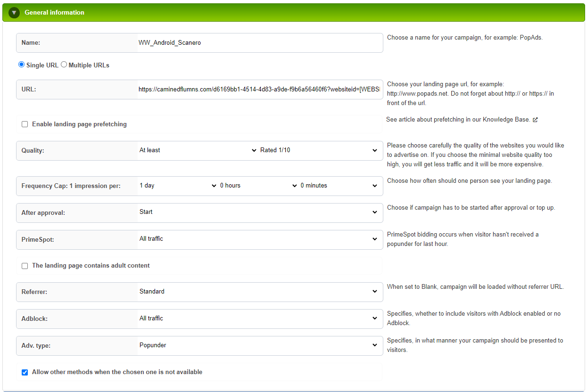This screenshot has width=587, height=392.
Task: Collapse the General information section arrow
Action: click(x=14, y=13)
